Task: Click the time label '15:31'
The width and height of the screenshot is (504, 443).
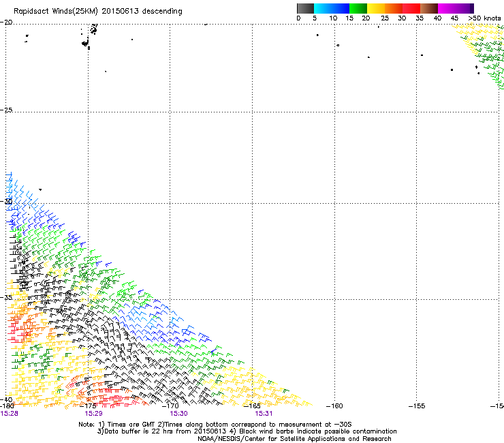Action: 264,414
